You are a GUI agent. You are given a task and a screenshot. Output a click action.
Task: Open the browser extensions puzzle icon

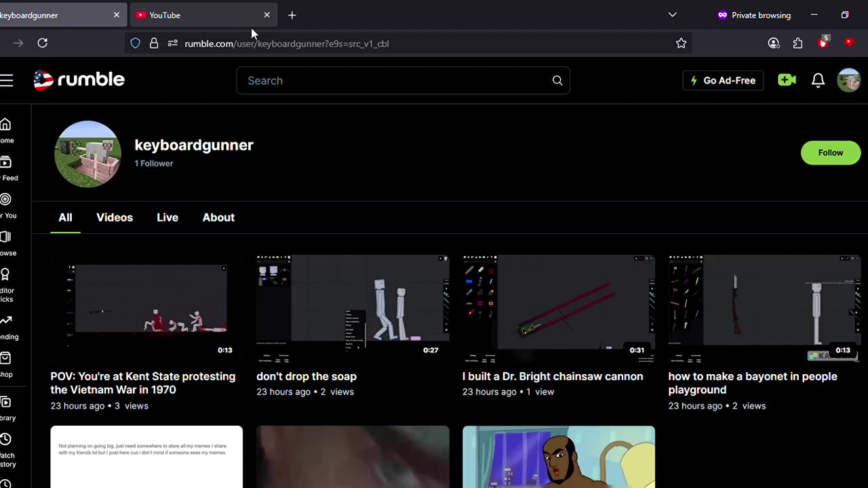[x=798, y=43]
